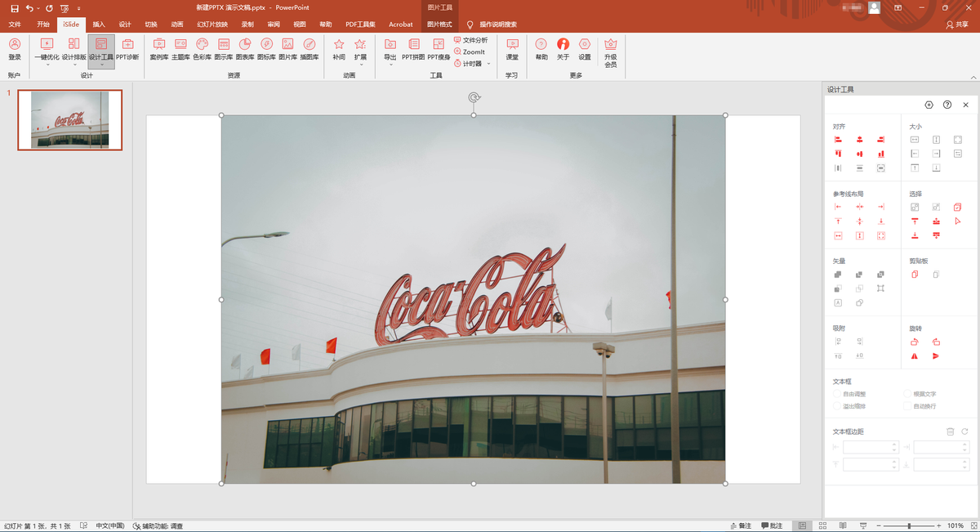
Task: Switch to the 插入 ribbon tab
Action: tap(99, 25)
